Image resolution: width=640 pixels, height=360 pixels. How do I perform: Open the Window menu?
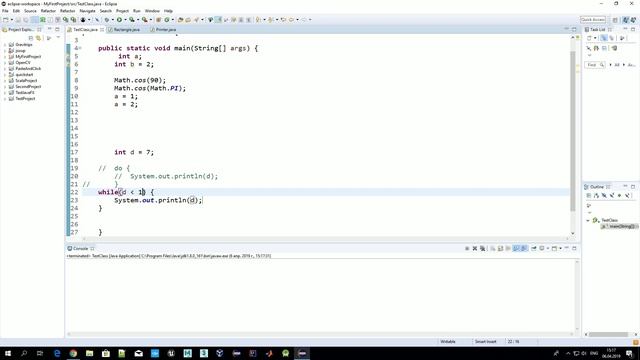tap(152, 11)
